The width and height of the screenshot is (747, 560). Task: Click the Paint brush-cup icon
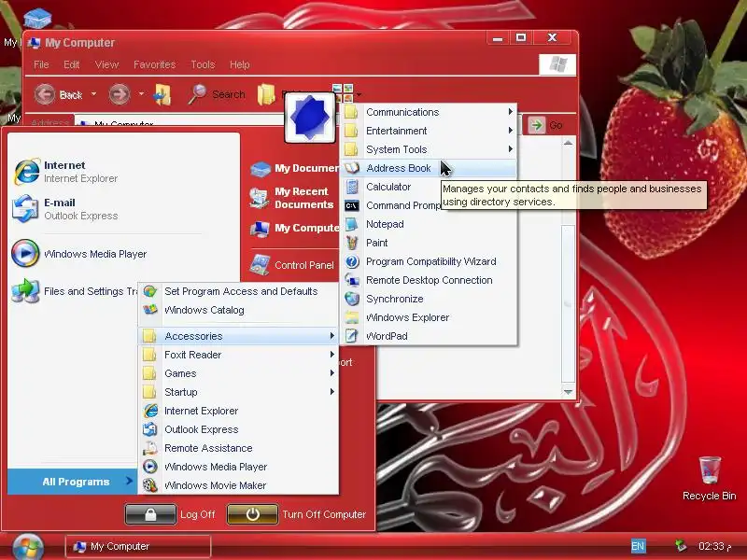click(x=352, y=243)
